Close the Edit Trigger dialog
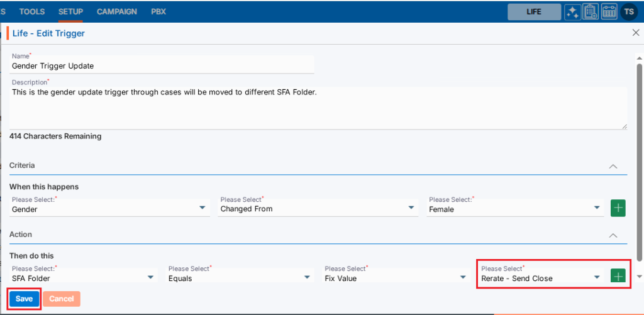The width and height of the screenshot is (644, 315). click(635, 33)
